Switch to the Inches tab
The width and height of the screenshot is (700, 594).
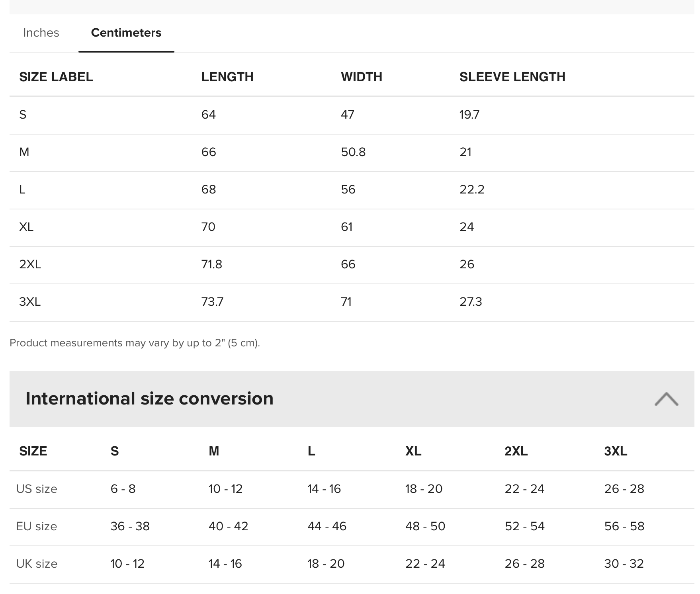[41, 33]
